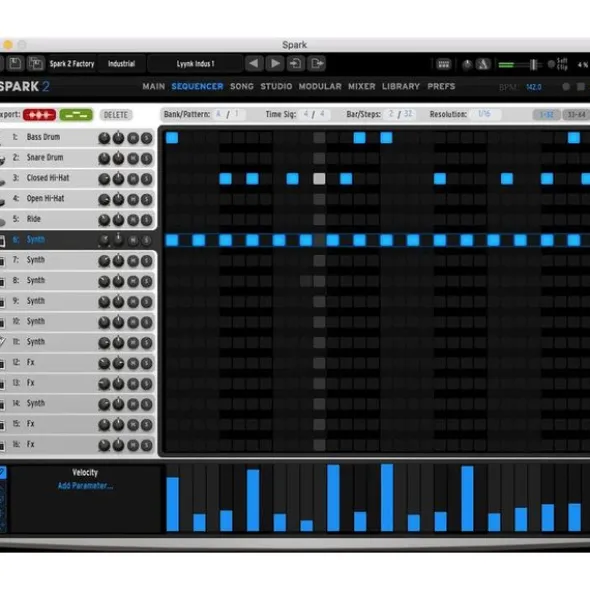Show steps 33-64 page
The width and height of the screenshot is (590, 591).
click(576, 115)
